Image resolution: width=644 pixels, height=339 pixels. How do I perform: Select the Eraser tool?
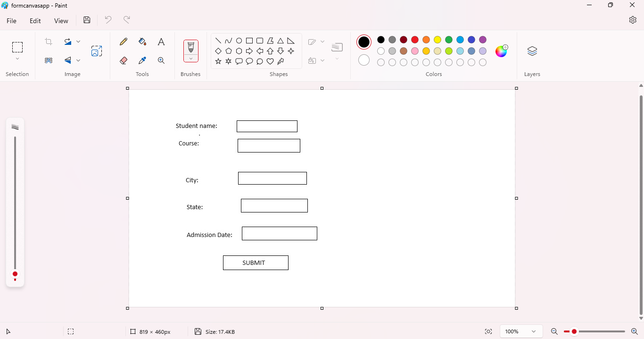124,60
